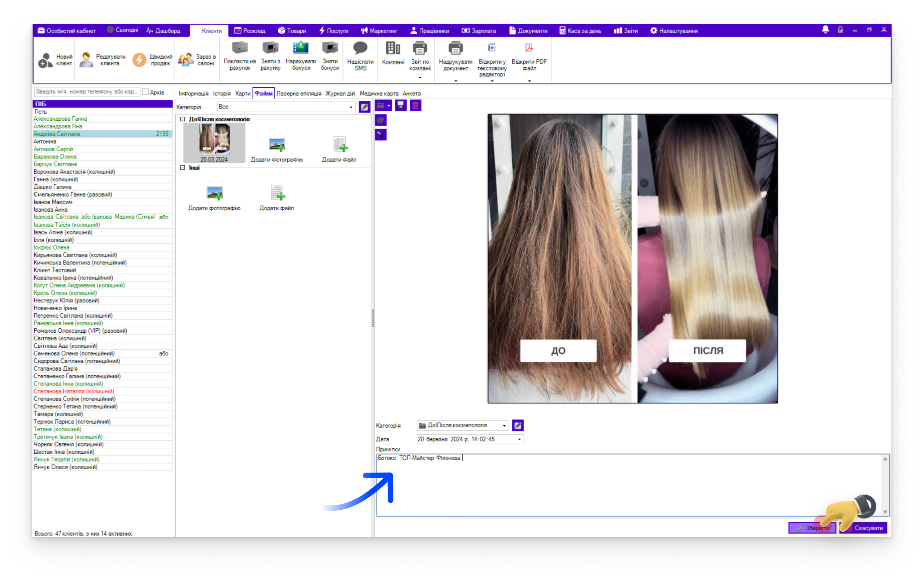Switch to the Карти tab

pyautogui.click(x=243, y=93)
